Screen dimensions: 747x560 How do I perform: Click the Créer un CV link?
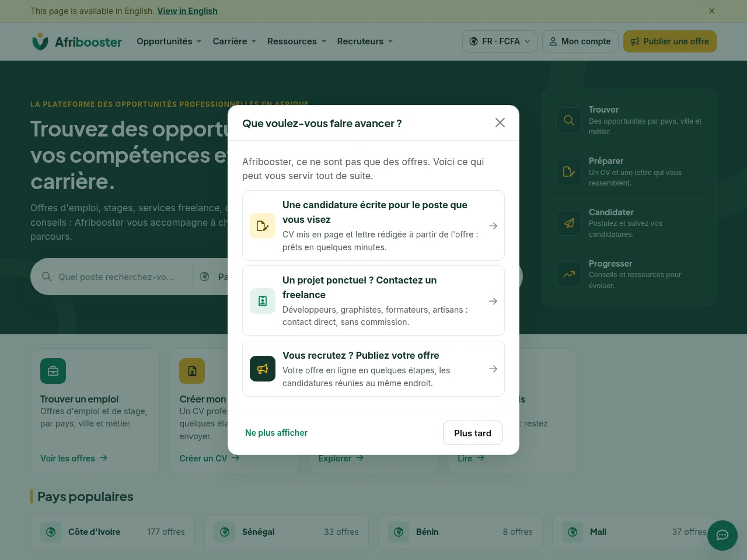pos(210,459)
